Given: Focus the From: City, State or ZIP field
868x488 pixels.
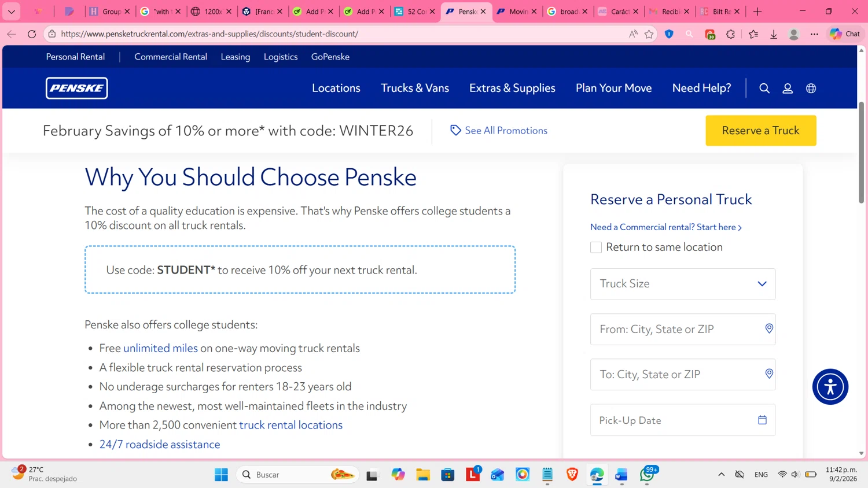Looking at the screenshot, I should pos(683,329).
